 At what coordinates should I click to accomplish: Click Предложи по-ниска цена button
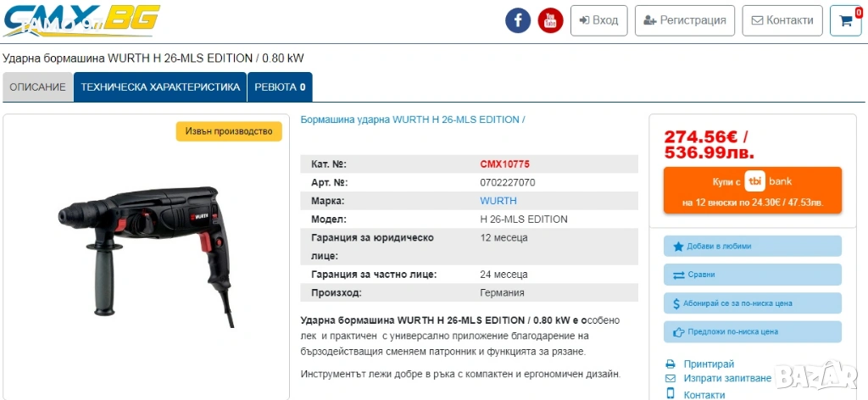click(x=752, y=332)
